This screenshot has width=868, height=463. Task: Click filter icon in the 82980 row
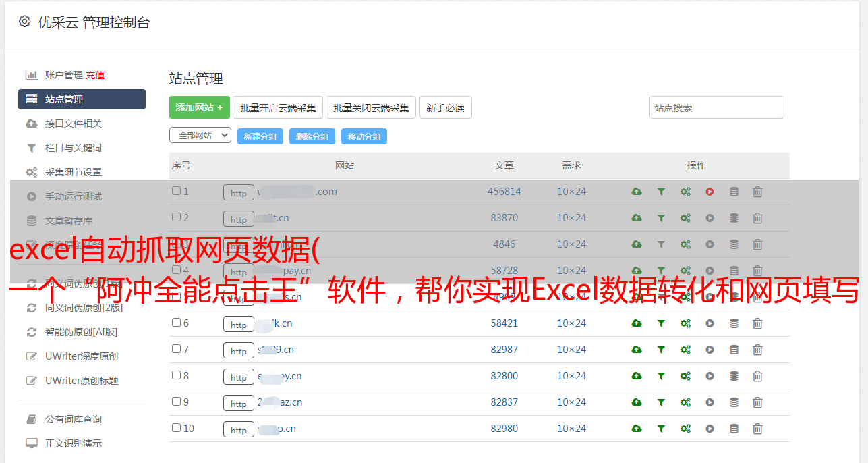tap(661, 429)
